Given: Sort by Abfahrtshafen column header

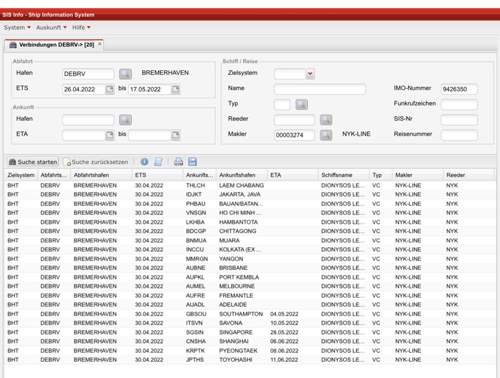Looking at the screenshot, I should click(x=101, y=175).
